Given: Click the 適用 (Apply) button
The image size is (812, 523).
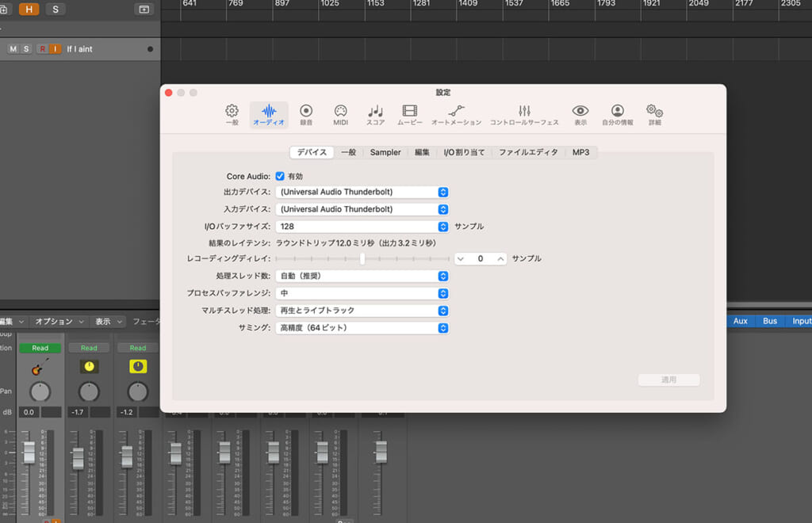Looking at the screenshot, I should point(668,380).
